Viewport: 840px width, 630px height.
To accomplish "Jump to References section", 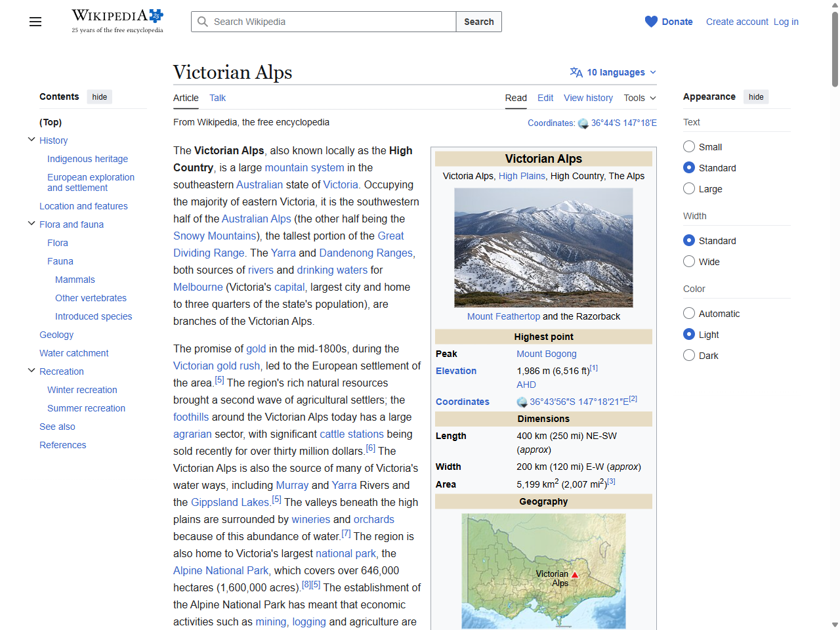I will coord(62,445).
